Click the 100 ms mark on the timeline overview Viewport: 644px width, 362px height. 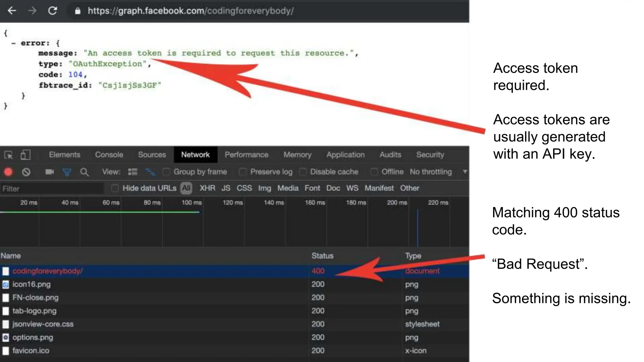pos(192,203)
